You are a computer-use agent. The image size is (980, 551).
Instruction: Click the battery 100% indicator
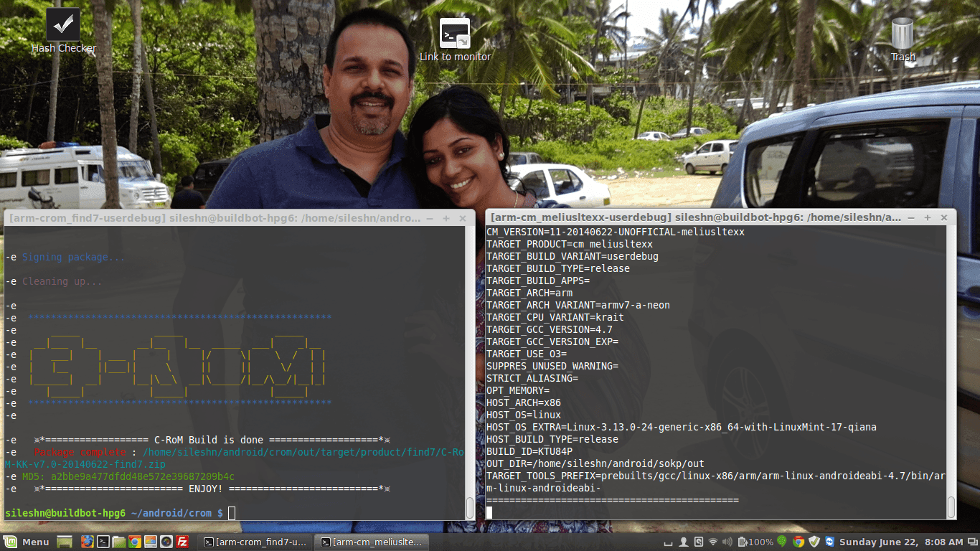tap(756, 542)
